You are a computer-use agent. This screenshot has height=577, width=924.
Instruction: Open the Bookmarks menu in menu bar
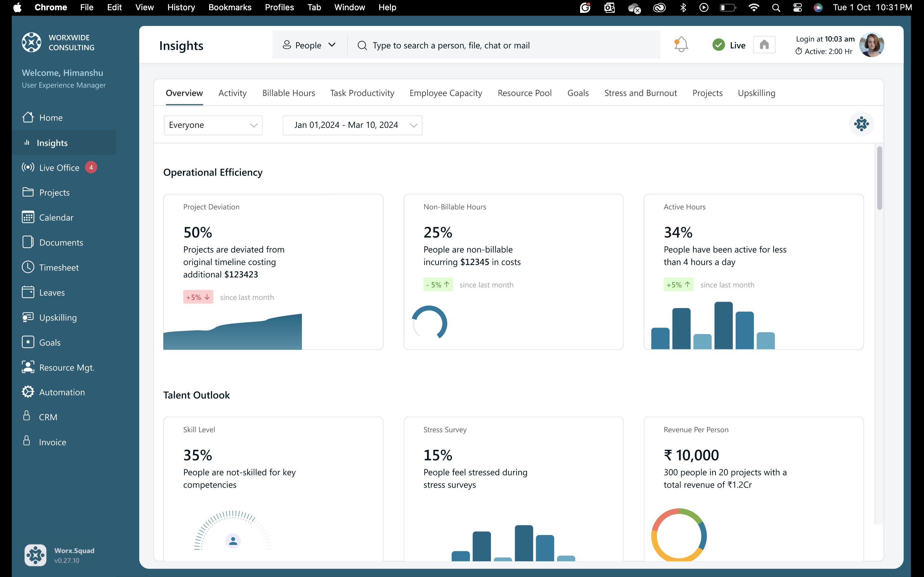[229, 7]
